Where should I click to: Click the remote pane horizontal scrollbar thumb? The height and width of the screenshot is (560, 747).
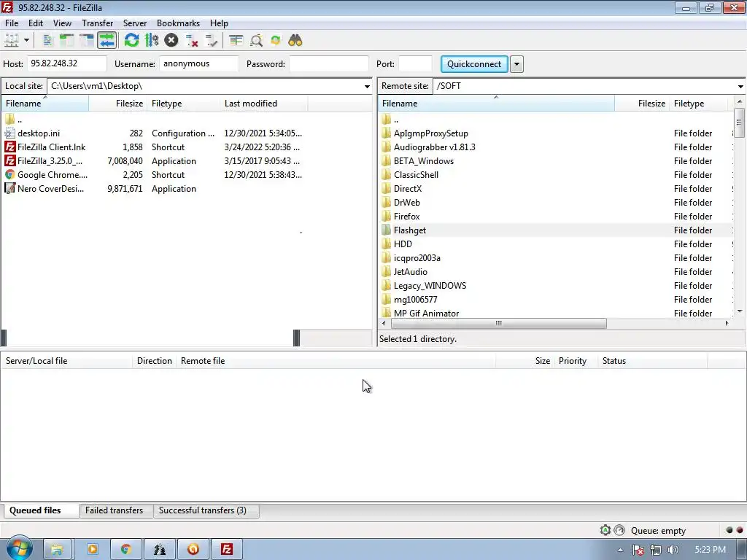(499, 323)
